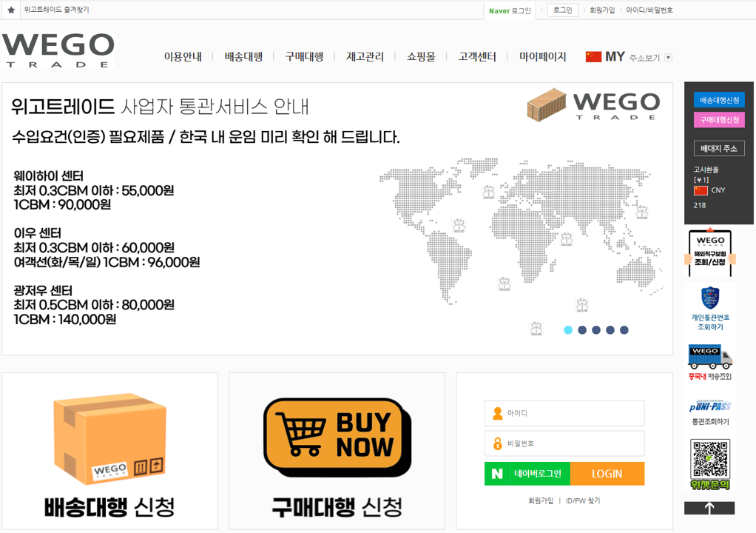Select the first carousel slide dot
756x533 pixels.
click(568, 330)
